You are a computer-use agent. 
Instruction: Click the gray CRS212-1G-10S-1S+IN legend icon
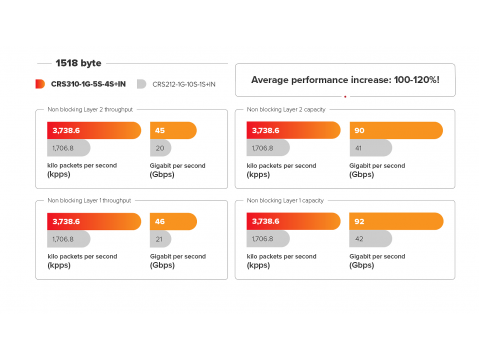[142, 84]
